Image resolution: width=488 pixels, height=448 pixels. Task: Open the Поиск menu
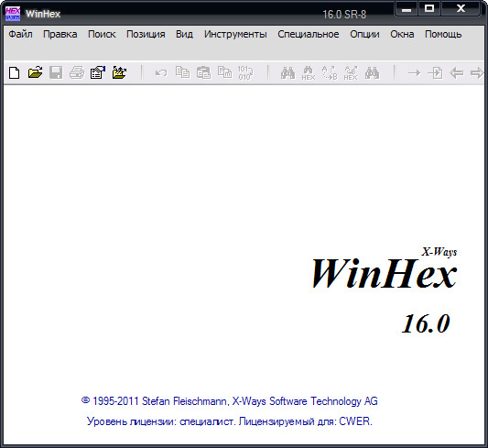pyautogui.click(x=102, y=34)
